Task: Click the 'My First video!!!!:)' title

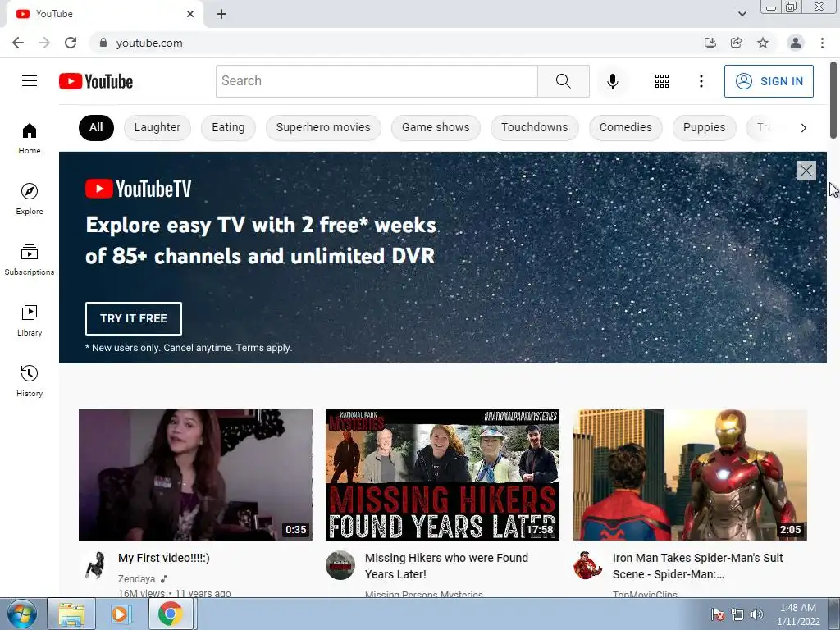Action: pyautogui.click(x=164, y=558)
